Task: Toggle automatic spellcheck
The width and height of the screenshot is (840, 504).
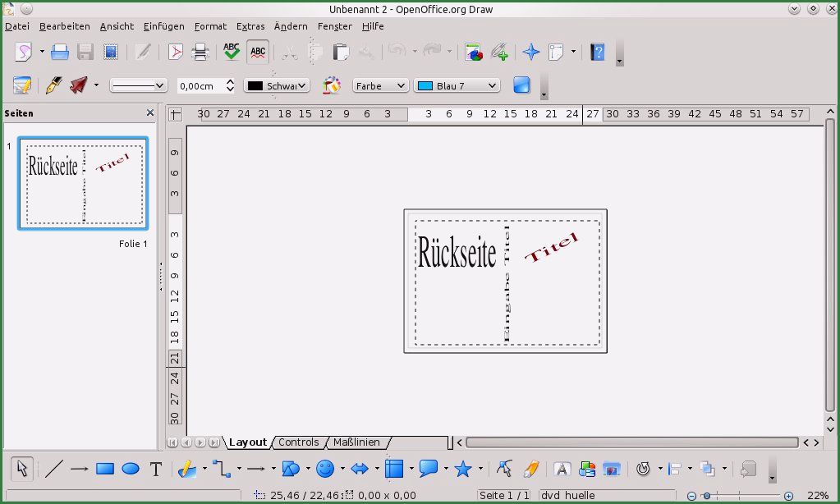Action: tap(258, 53)
